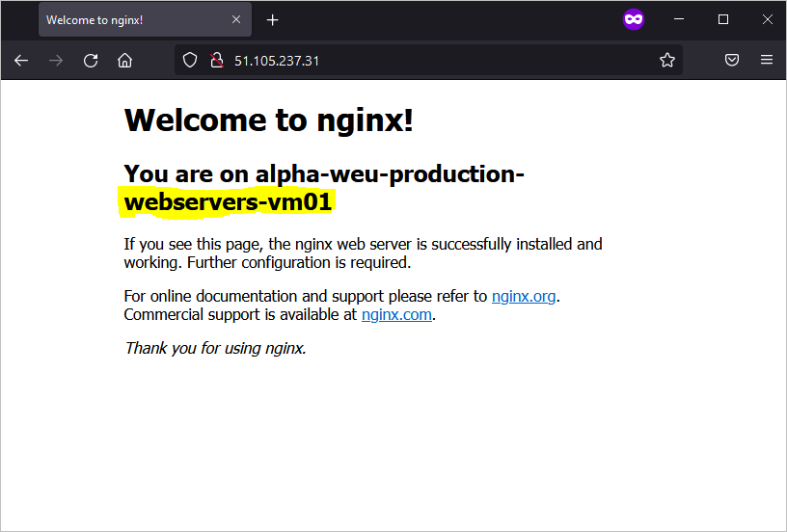The image size is (787, 532).
Task: Click the forward navigation arrow
Action: pos(56,61)
